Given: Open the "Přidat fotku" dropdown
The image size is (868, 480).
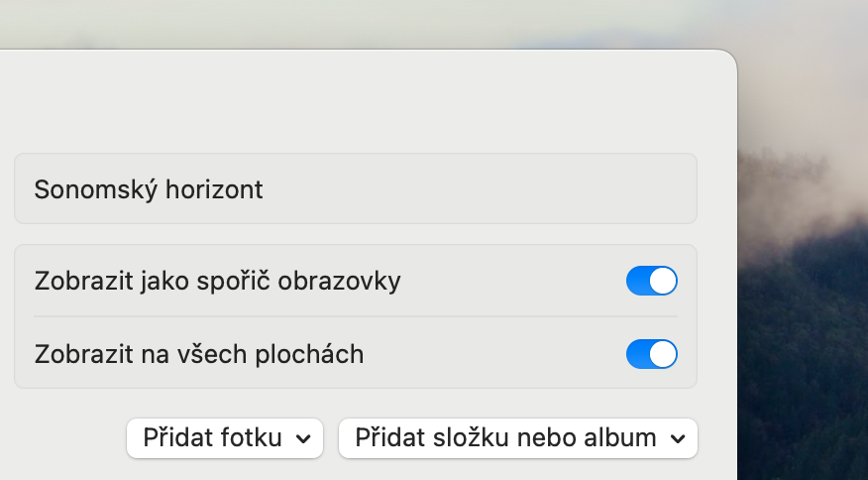Looking at the screenshot, I should point(225,437).
